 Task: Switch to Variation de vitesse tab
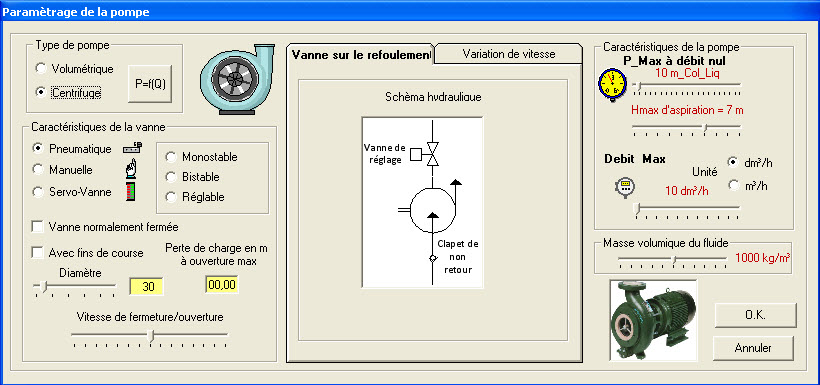(508, 54)
